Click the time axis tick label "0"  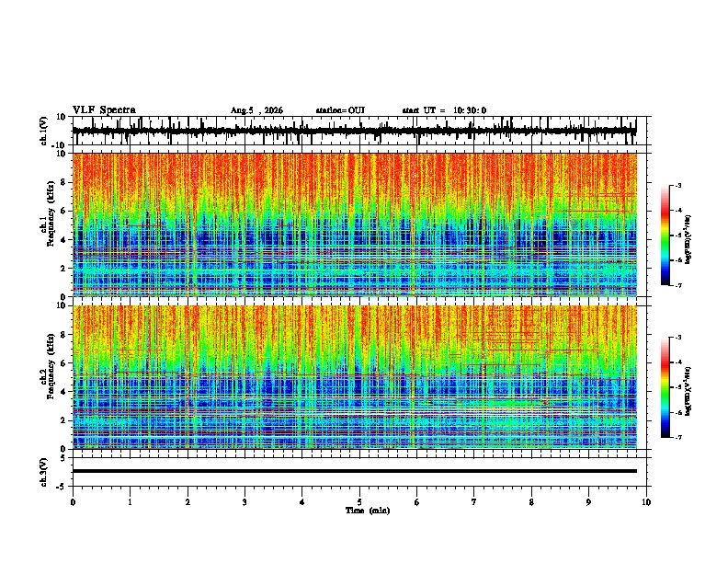(x=73, y=502)
